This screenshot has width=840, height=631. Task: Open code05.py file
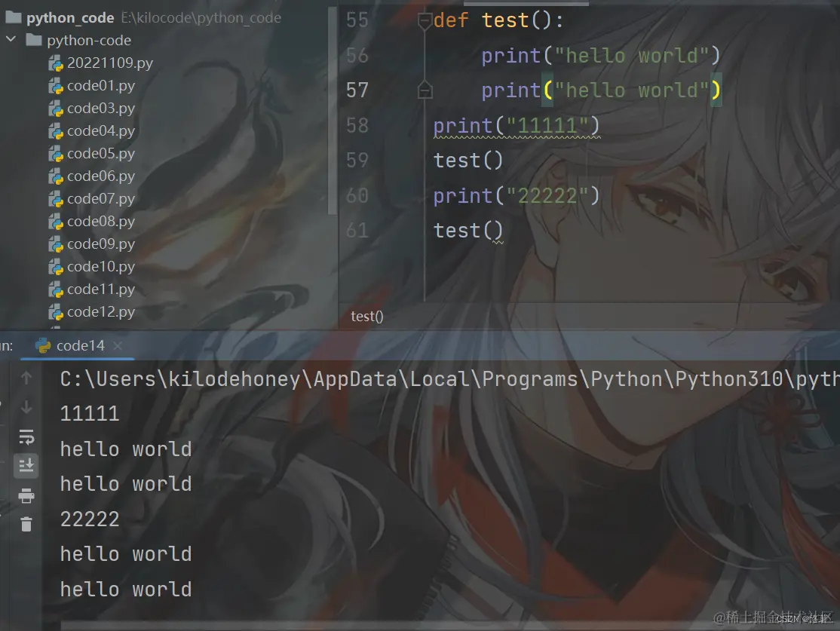point(101,154)
